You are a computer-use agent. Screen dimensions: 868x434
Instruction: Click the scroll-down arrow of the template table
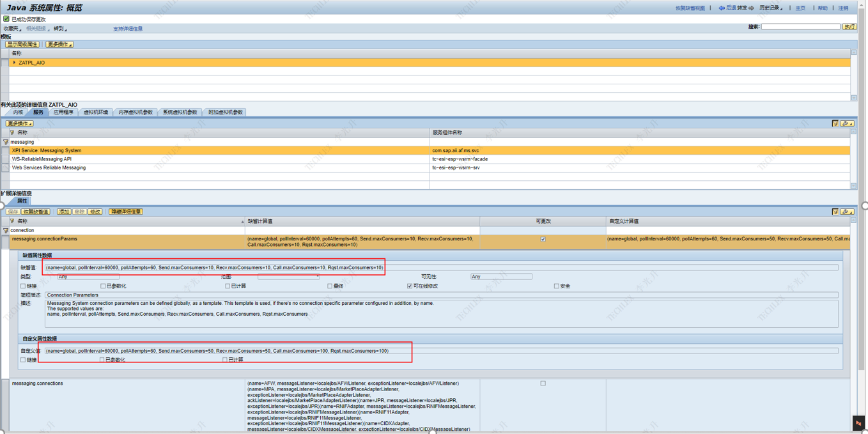pyautogui.click(x=853, y=98)
